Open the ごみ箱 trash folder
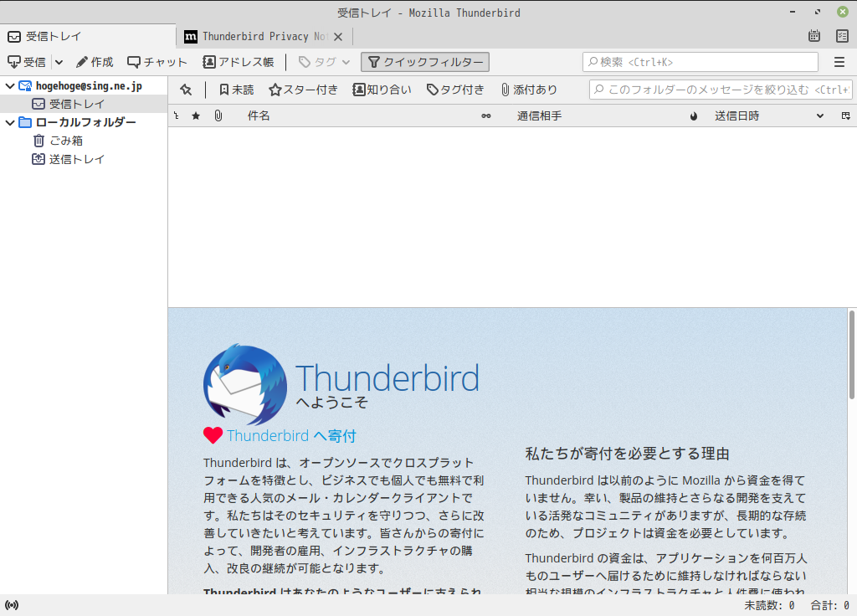 tap(66, 141)
